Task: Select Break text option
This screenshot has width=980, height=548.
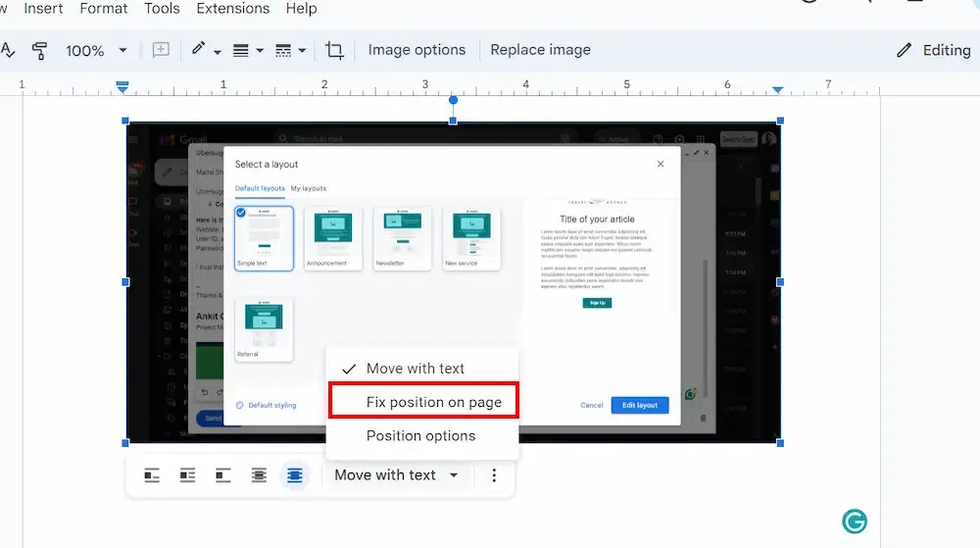Action: click(x=223, y=475)
